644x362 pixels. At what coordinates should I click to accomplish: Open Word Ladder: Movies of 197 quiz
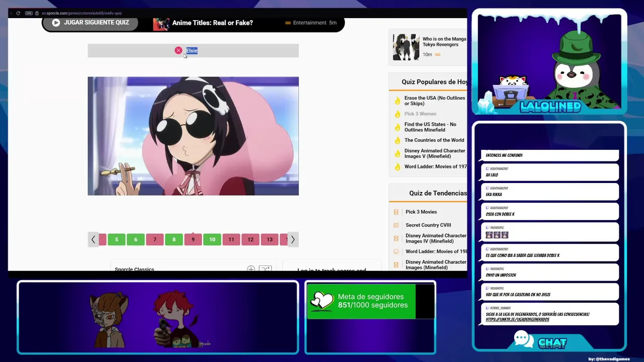pos(435,166)
